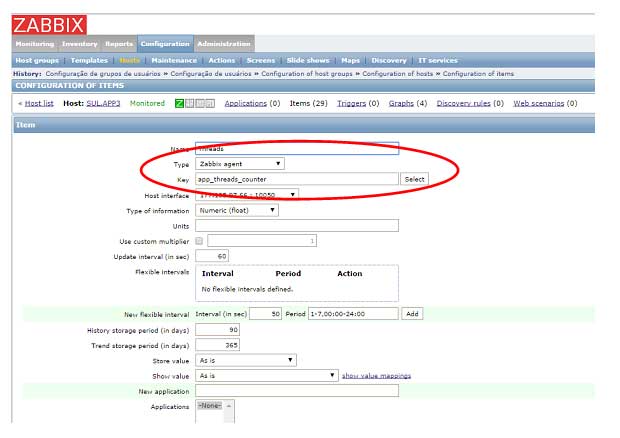The image size is (620, 438).
Task: Click the Add flexible interval button
Action: (411, 313)
